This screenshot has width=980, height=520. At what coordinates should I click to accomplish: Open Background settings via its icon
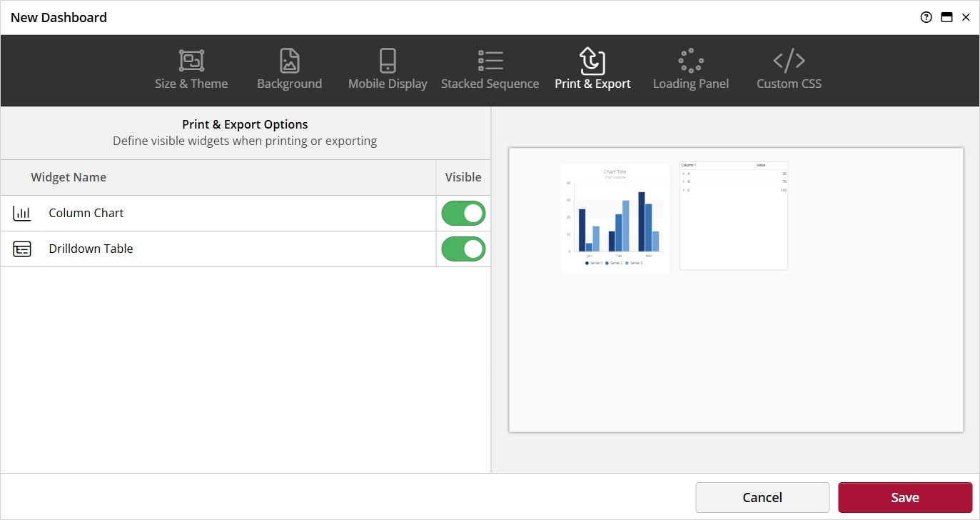[x=289, y=61]
